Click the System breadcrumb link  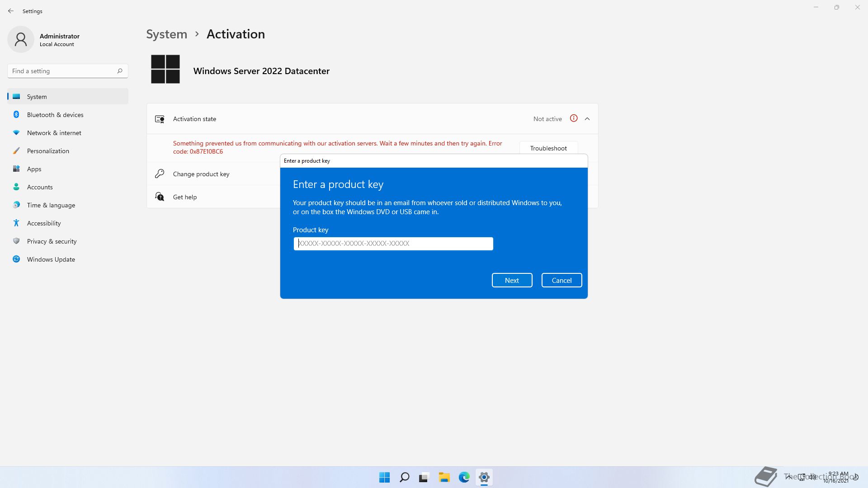(166, 34)
